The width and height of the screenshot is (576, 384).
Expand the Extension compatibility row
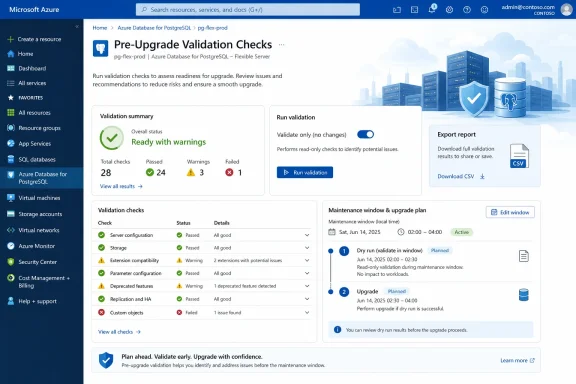[307, 261]
